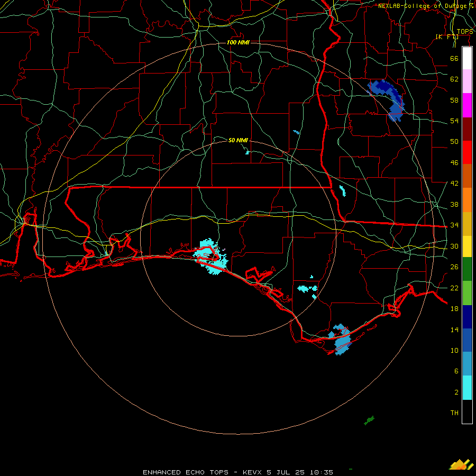Click the 100 NMI range ring label
The image size is (476, 476).
(x=238, y=42)
